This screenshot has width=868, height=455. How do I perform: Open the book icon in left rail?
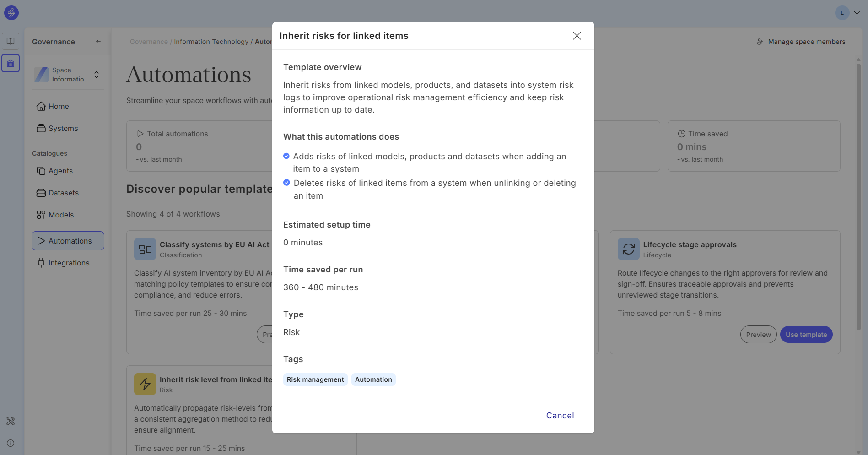point(11,41)
